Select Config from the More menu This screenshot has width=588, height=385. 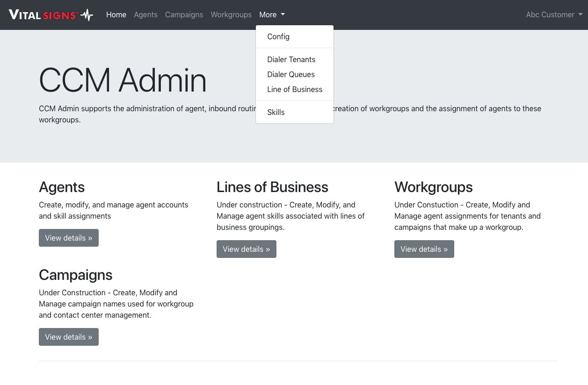click(278, 37)
